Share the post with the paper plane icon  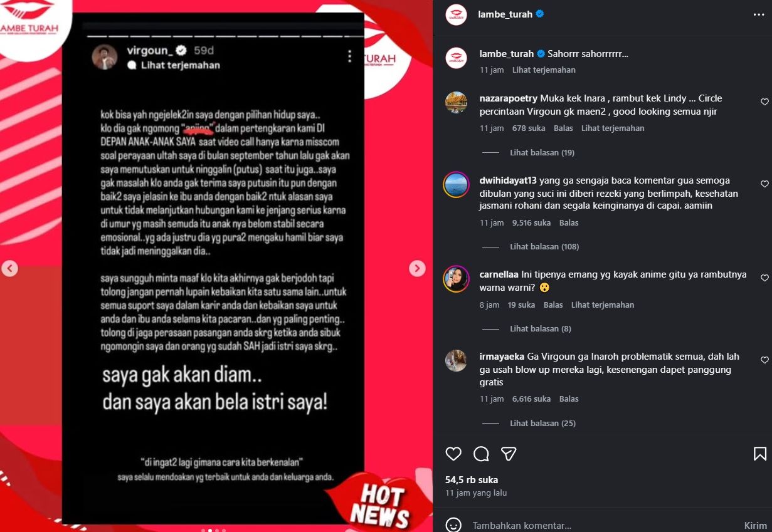pos(509,454)
